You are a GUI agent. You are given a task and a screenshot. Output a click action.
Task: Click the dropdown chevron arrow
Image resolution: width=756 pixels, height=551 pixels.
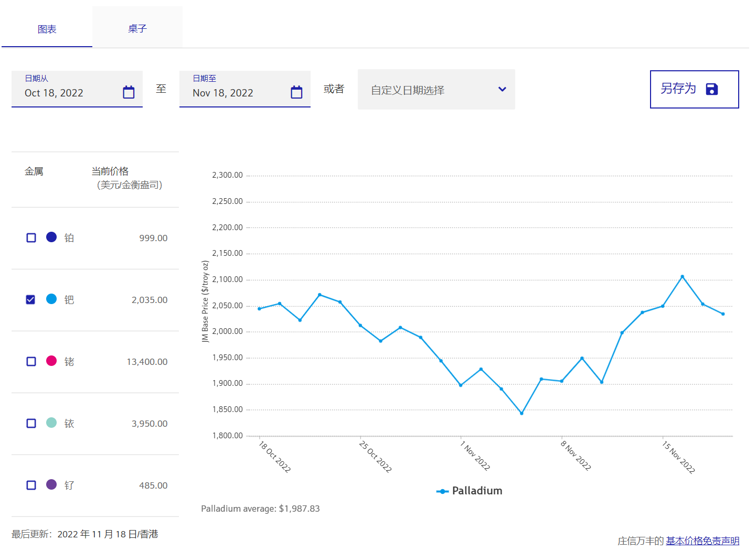point(502,89)
